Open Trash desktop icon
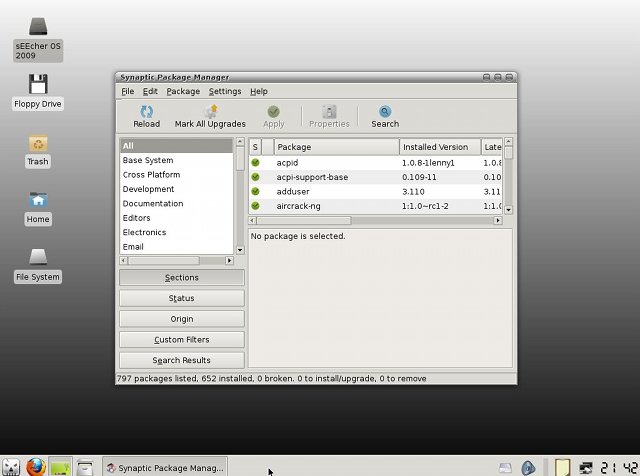640x476 pixels. (x=38, y=144)
